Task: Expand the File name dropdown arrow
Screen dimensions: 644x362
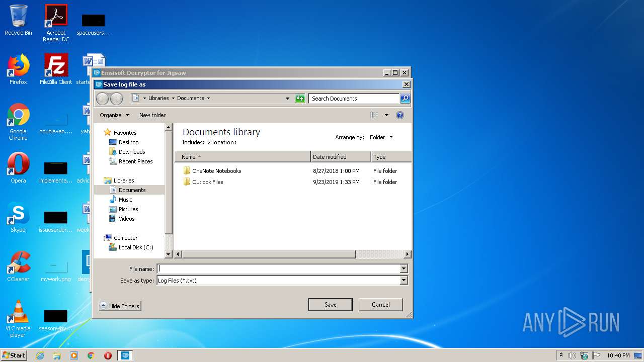Action: point(404,269)
